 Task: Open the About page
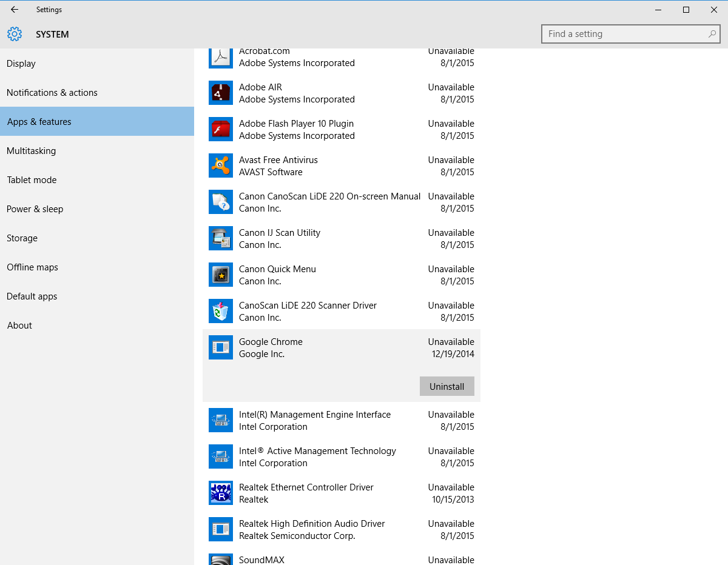pos(97,325)
